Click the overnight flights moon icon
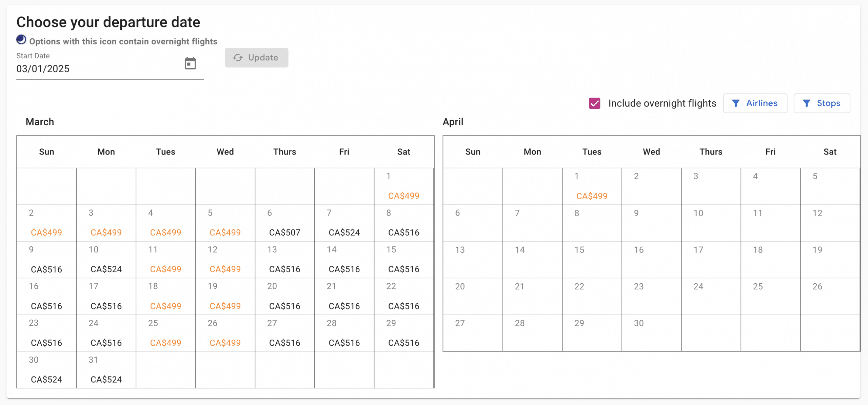The height and width of the screenshot is (405, 868). [x=21, y=40]
